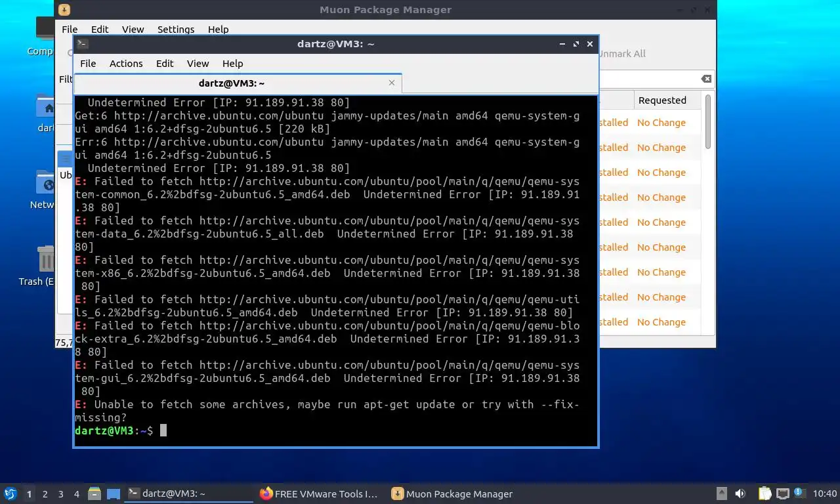The image size is (840, 504).
Task: Open Muon's File menu
Action: 70,30
